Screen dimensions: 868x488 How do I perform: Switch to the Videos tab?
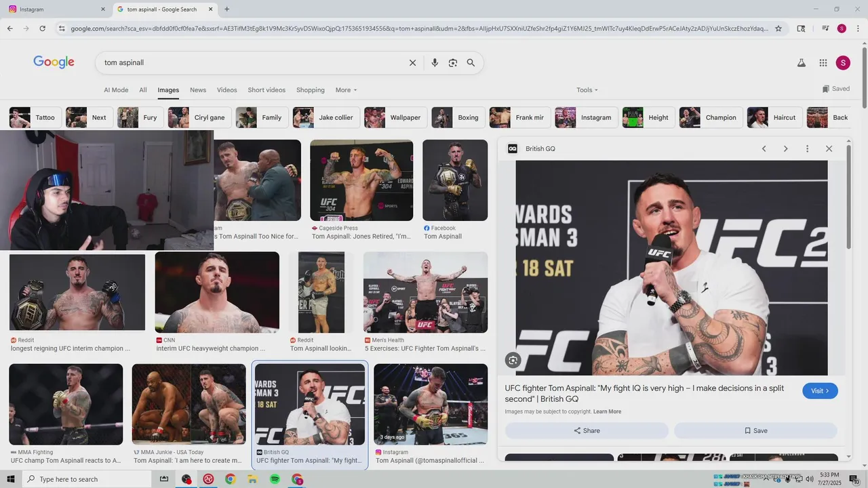click(227, 90)
